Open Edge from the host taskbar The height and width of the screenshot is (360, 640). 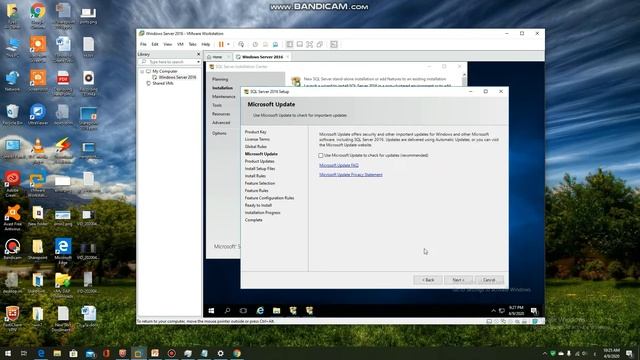tap(41, 353)
